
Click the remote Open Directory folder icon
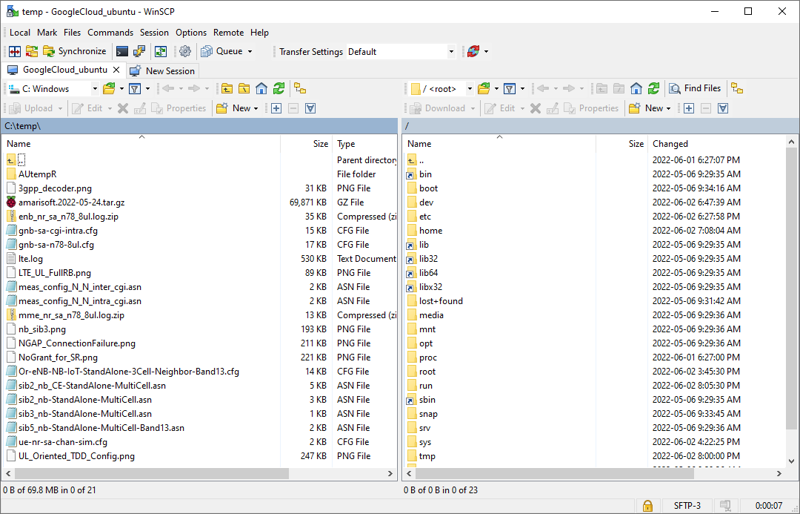tap(484, 89)
